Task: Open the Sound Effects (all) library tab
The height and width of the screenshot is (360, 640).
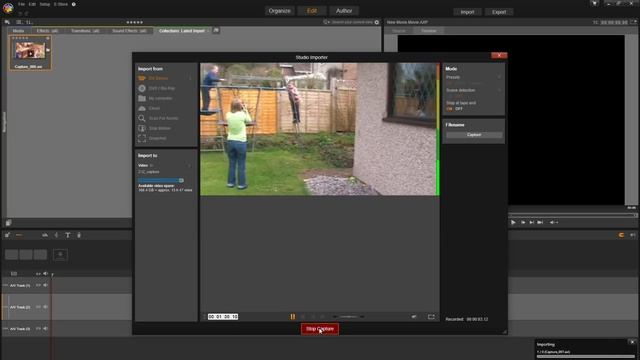Action: pyautogui.click(x=129, y=31)
